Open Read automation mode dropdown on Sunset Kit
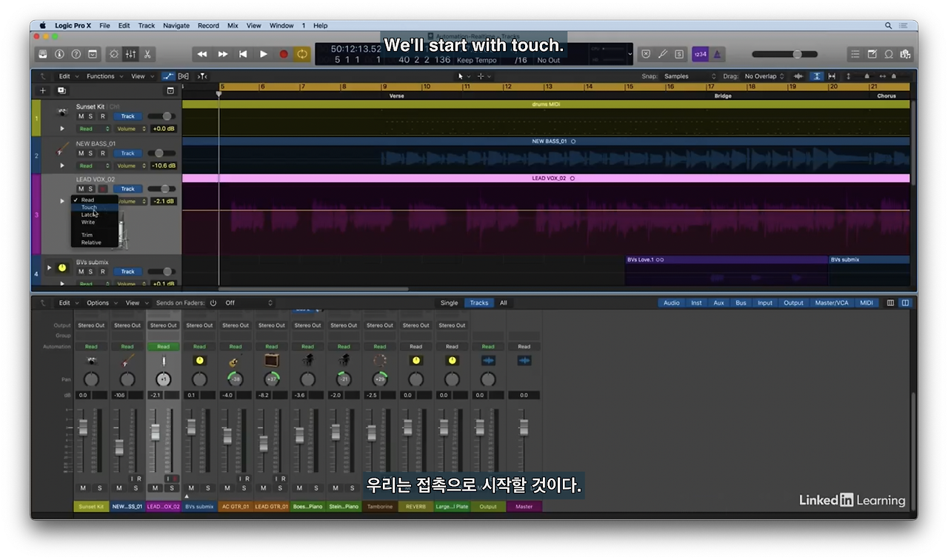 tap(93, 129)
